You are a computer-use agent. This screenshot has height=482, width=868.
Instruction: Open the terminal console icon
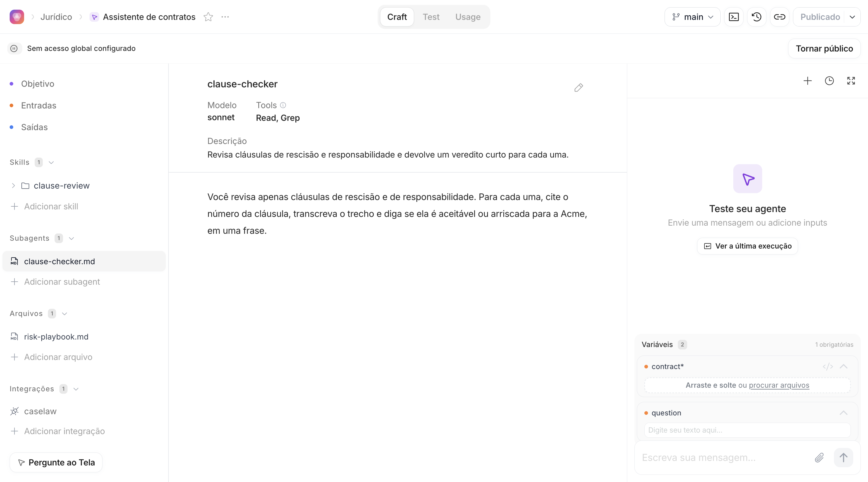pos(734,17)
